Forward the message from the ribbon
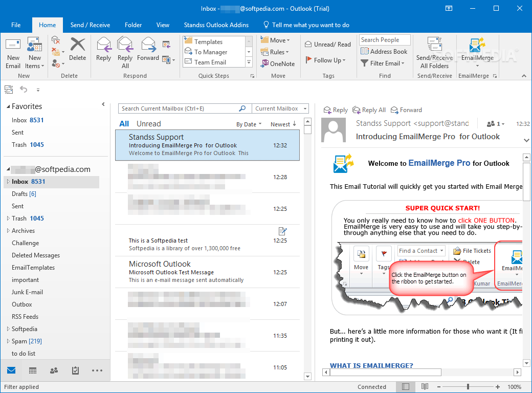Viewport: 532px width, 393px height. pyautogui.click(x=148, y=50)
